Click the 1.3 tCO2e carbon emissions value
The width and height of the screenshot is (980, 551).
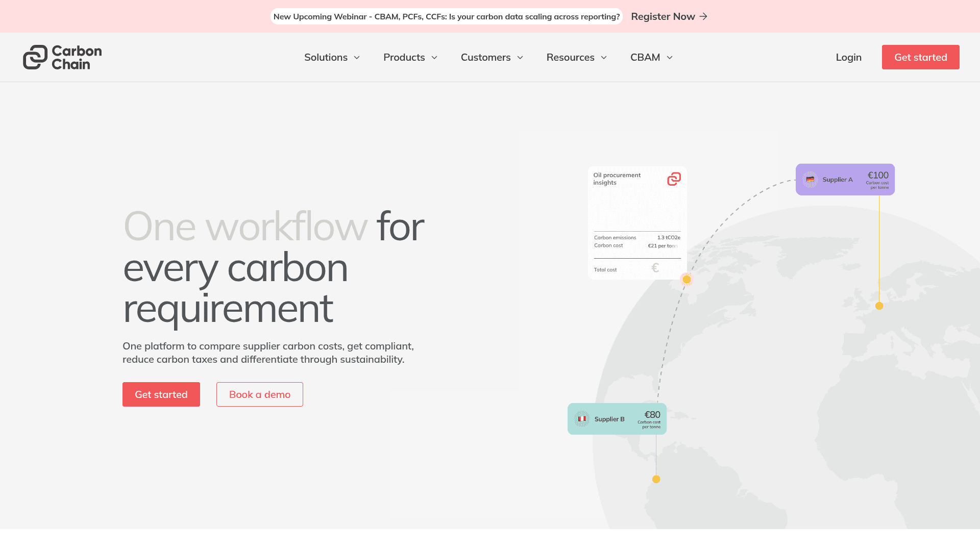point(669,238)
